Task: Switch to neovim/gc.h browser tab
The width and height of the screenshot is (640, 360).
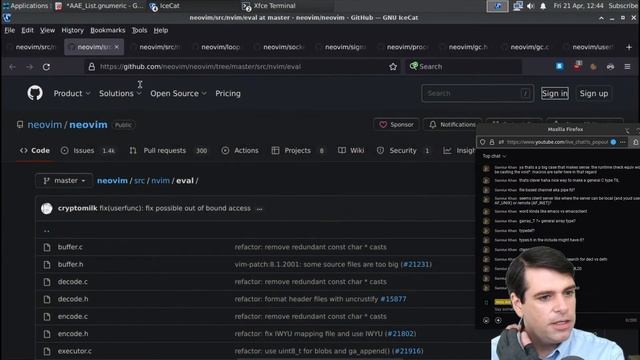Action: coord(466,47)
